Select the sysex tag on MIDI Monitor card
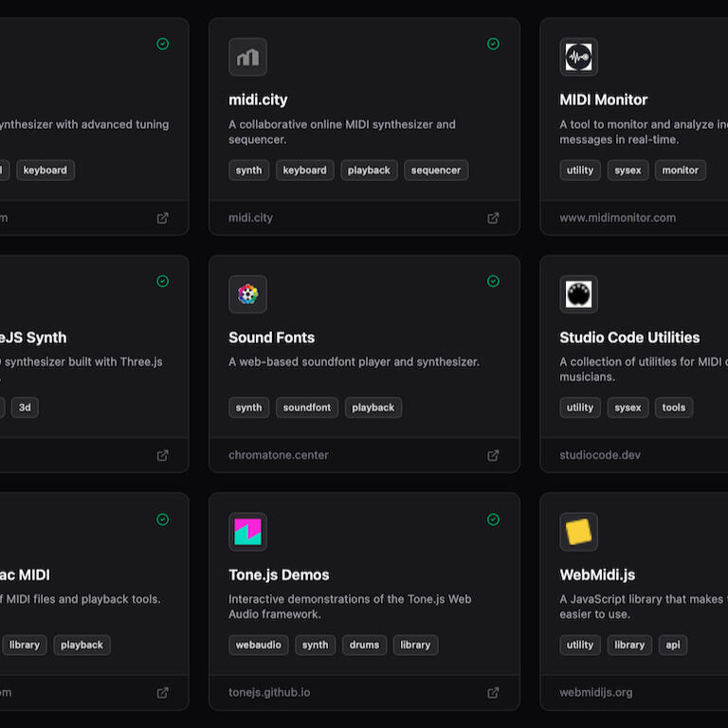Screen dimensions: 728x728 coord(628,171)
